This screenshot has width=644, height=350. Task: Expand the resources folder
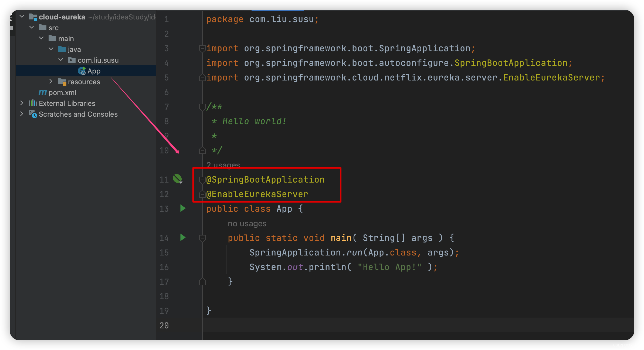click(51, 82)
